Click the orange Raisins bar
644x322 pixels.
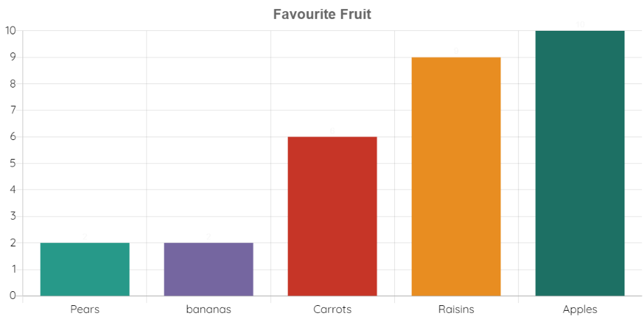pyautogui.click(x=456, y=176)
